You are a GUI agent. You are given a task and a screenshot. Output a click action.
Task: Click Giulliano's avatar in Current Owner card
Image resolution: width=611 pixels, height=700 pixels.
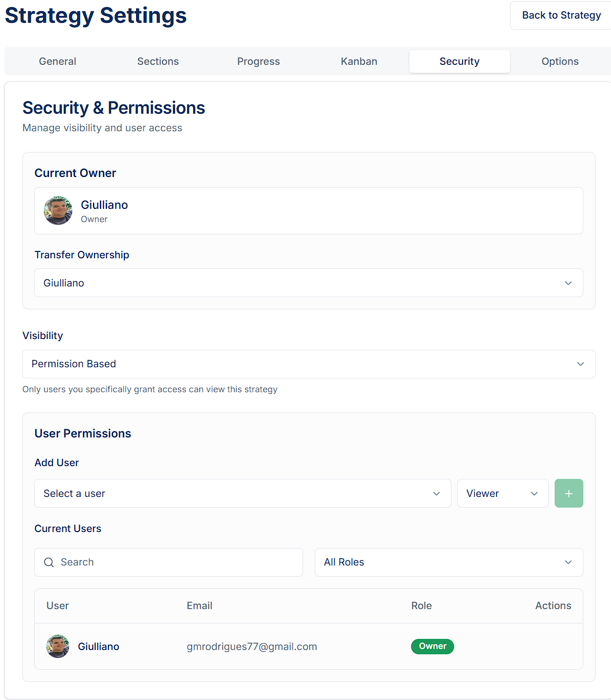tap(58, 210)
